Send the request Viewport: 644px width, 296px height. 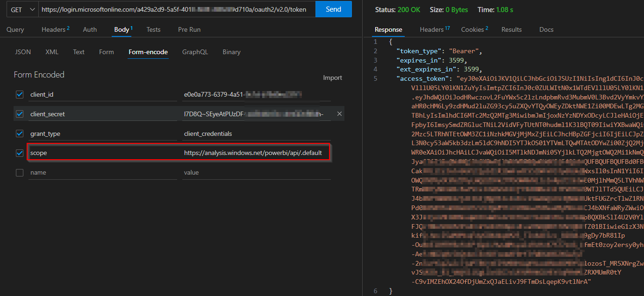pos(333,9)
